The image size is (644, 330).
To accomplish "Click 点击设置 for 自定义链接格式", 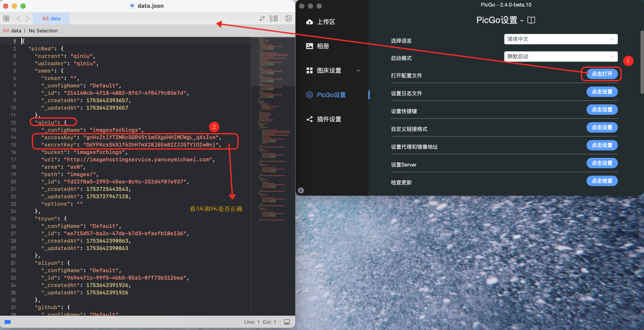I will point(602,127).
